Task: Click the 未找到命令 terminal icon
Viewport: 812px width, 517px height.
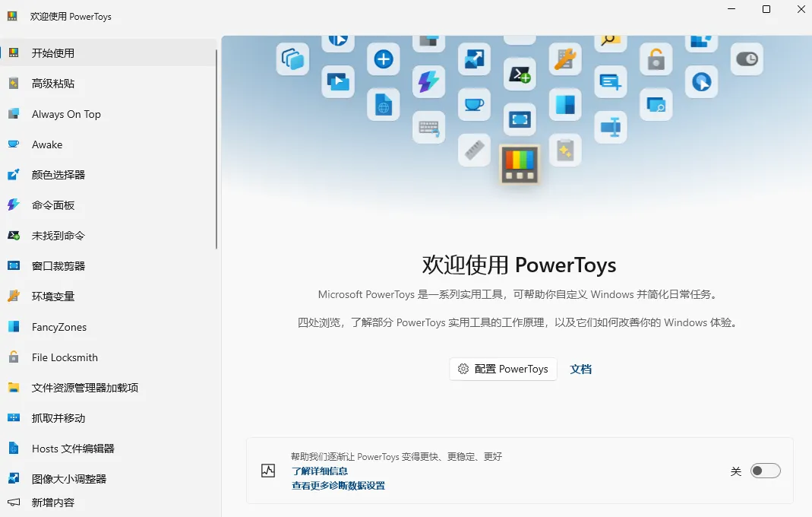Action: pos(14,236)
